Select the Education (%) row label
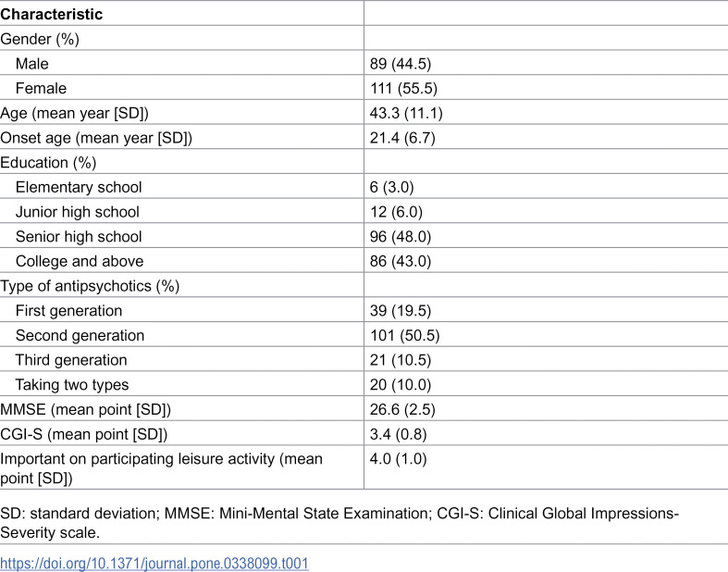The width and height of the screenshot is (728, 572). tap(48, 163)
